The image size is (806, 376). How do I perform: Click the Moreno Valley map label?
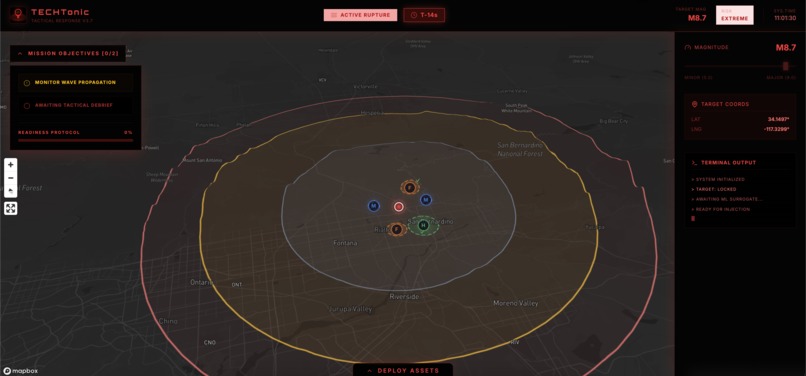[516, 303]
